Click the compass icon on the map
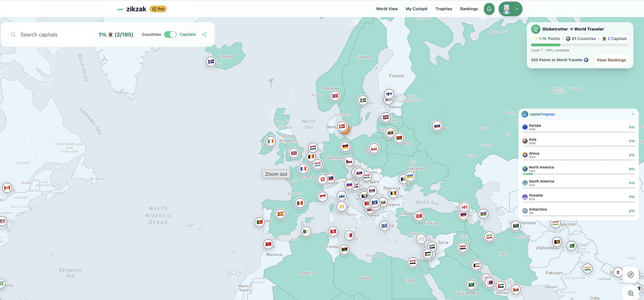The width and height of the screenshot is (644, 300). pos(630,274)
